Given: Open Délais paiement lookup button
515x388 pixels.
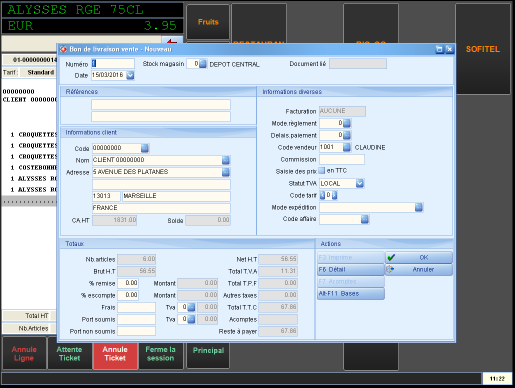Looking at the screenshot, I should [347, 135].
